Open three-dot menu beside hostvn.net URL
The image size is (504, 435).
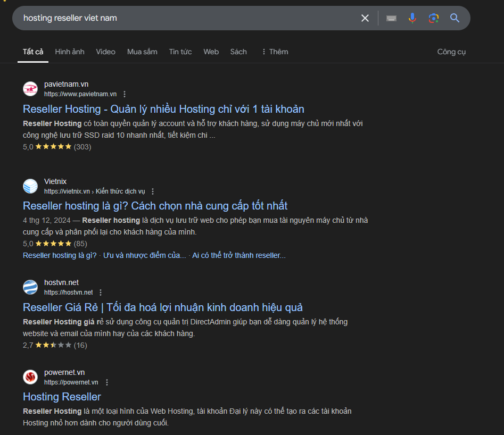[x=101, y=292]
